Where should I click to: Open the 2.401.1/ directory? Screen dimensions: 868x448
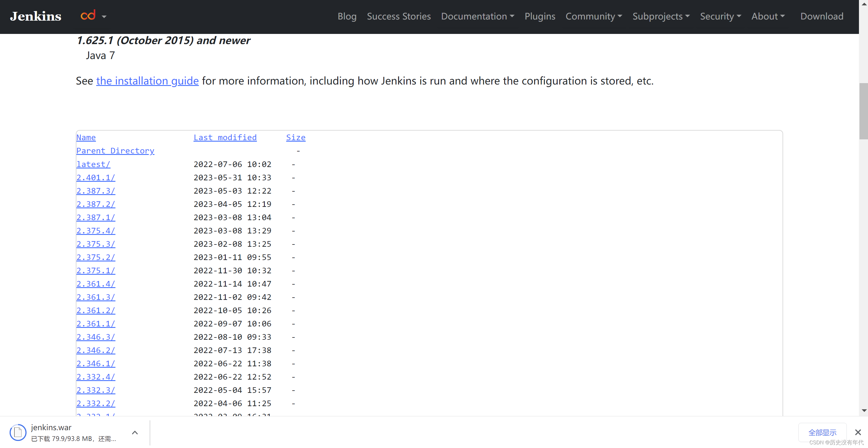(96, 178)
